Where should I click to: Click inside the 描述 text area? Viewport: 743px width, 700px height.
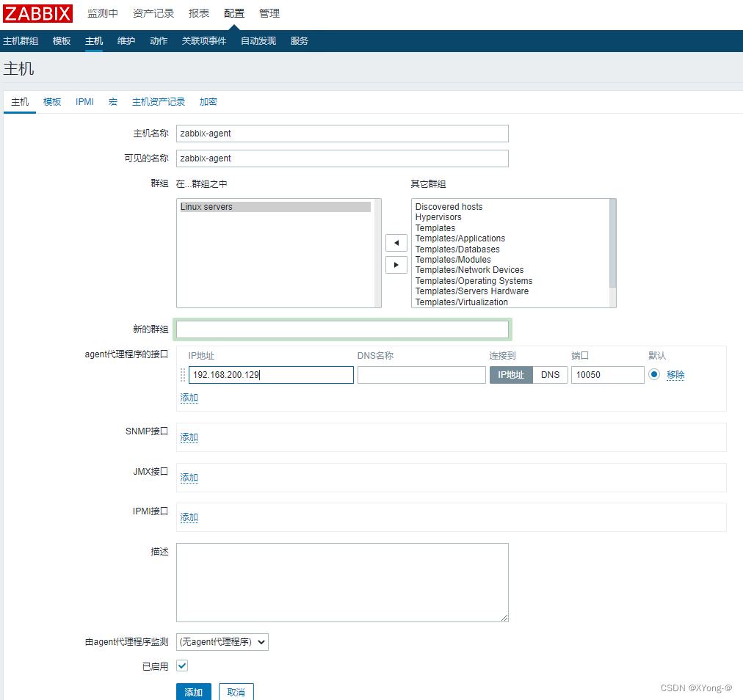pos(342,583)
